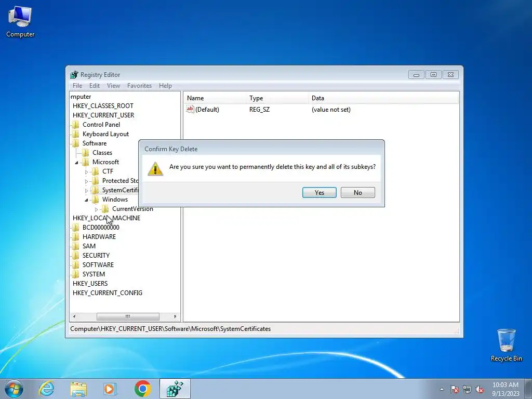Click the (value not set) data cell
This screenshot has width=532, height=399.
pyautogui.click(x=331, y=109)
